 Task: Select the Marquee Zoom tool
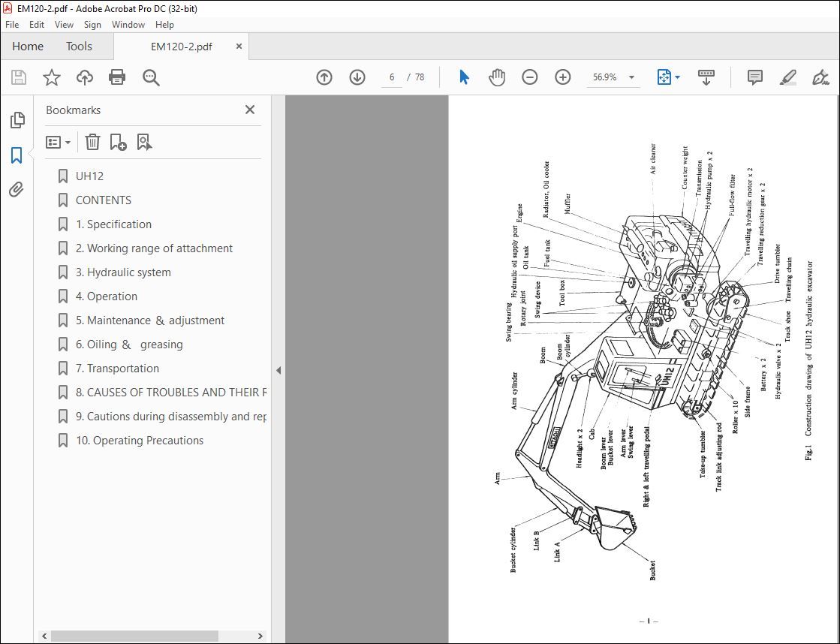151,77
